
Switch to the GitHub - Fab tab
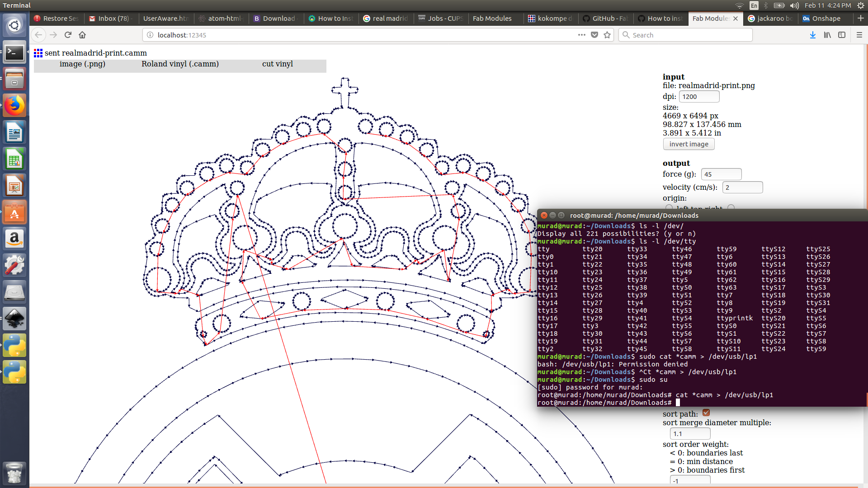pyautogui.click(x=606, y=19)
